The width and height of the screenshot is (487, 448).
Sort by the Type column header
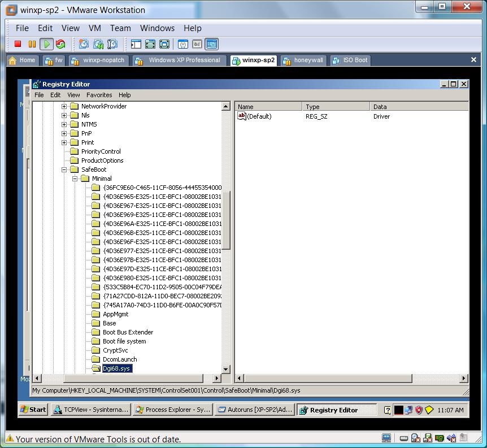pyautogui.click(x=336, y=107)
